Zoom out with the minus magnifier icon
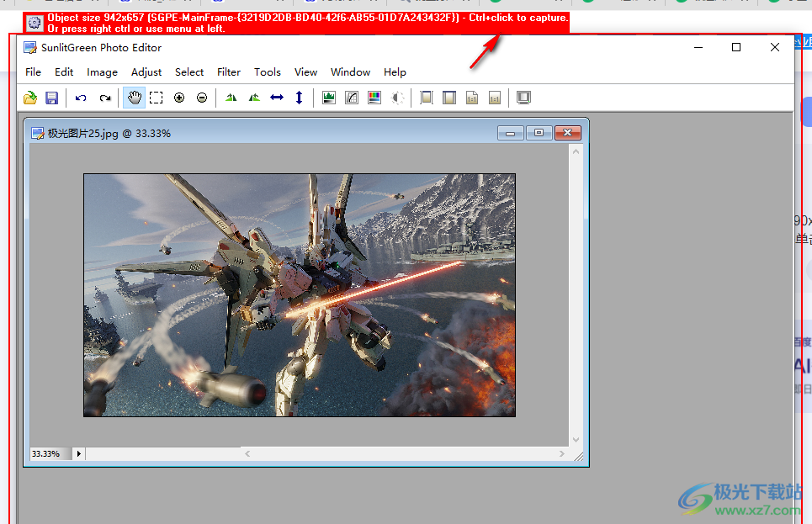812x524 pixels. coord(202,98)
